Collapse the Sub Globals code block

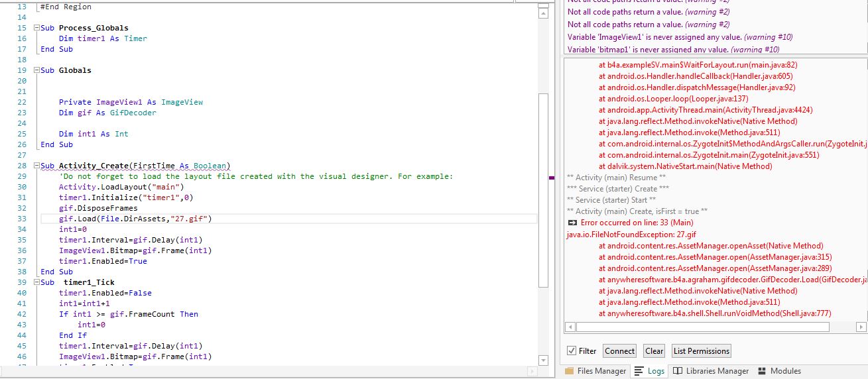36,70
